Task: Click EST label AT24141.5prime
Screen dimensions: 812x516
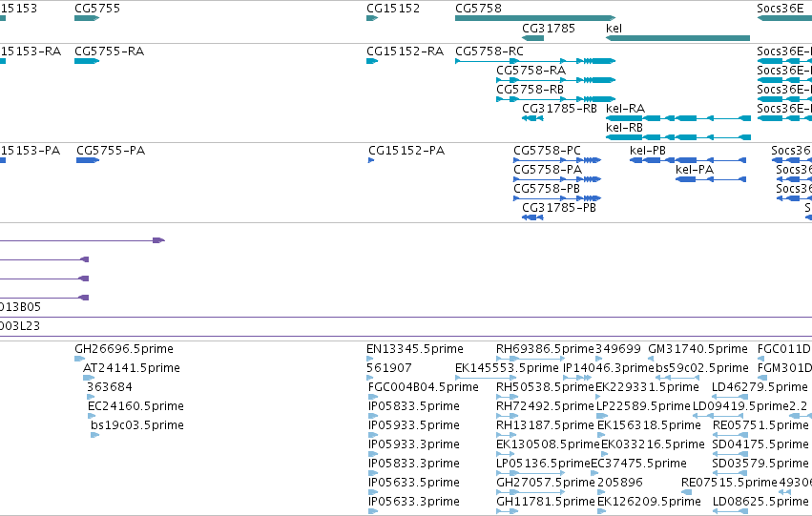Action: 132,368
